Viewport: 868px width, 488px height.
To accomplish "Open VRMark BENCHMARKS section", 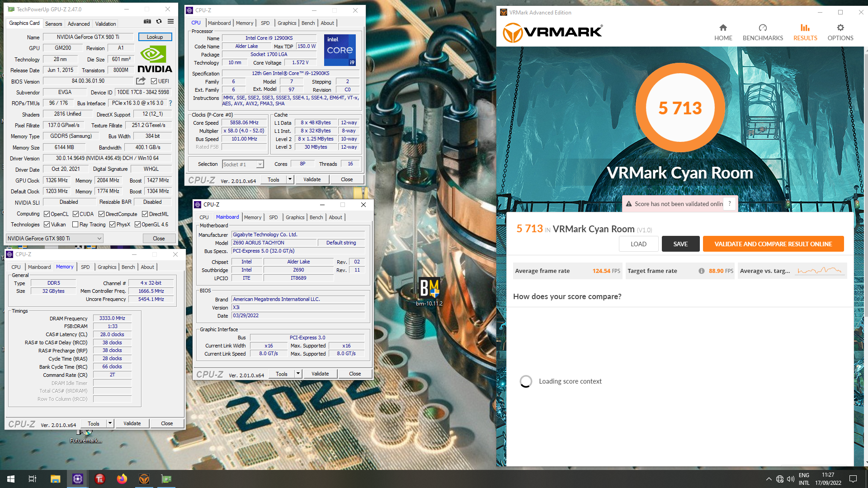I will (x=763, y=33).
